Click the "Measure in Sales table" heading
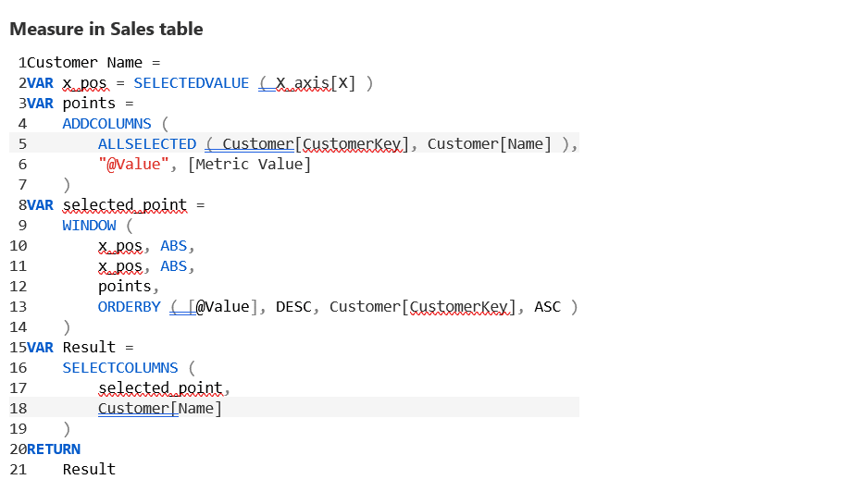 point(106,29)
